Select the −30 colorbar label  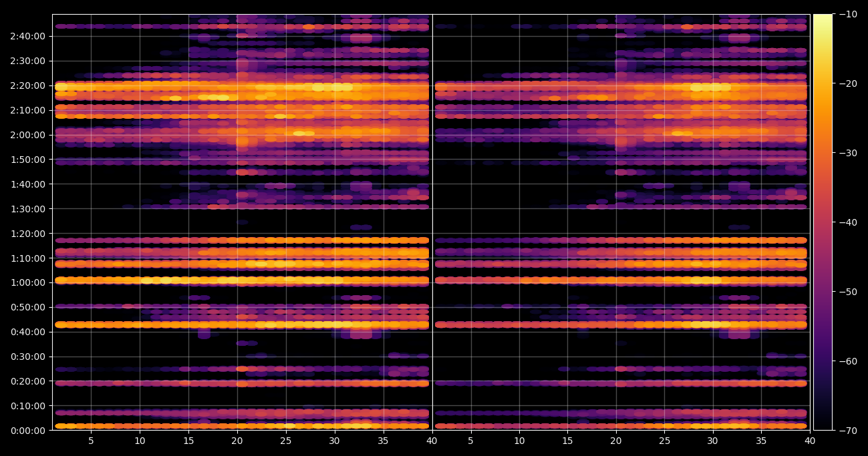coord(848,153)
